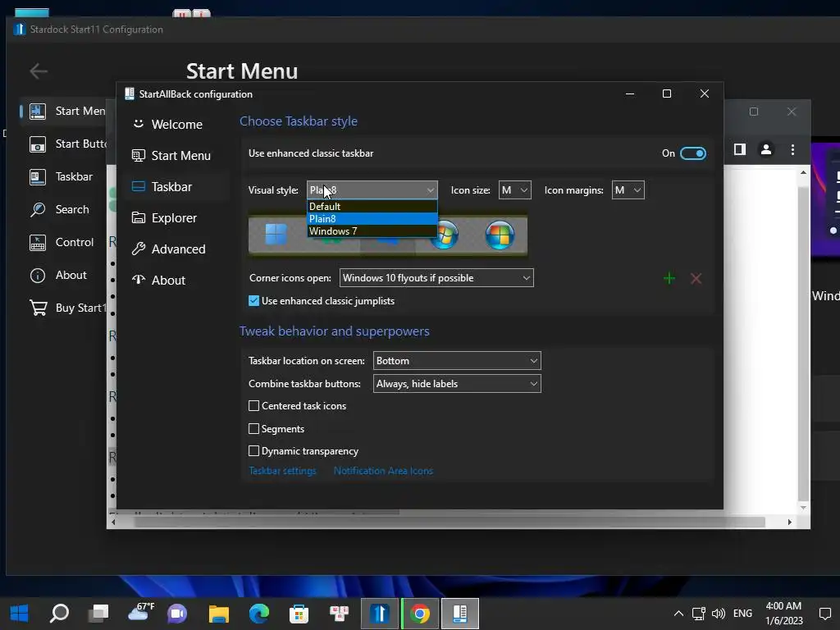
Task: Open the Corner icons open dropdown
Action: [436, 278]
